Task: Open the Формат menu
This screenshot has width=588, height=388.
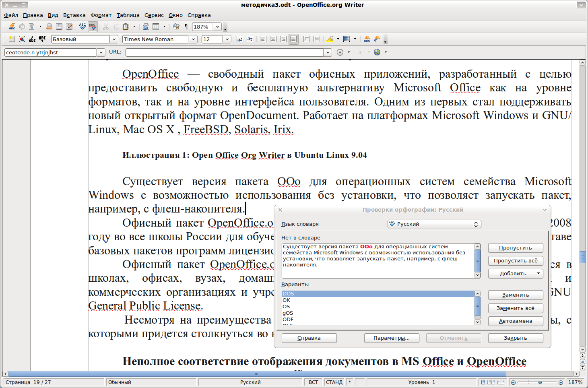Action: pos(101,15)
